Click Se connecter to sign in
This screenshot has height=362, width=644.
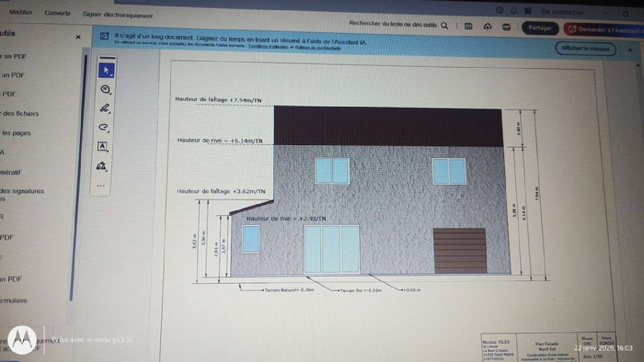562,12
